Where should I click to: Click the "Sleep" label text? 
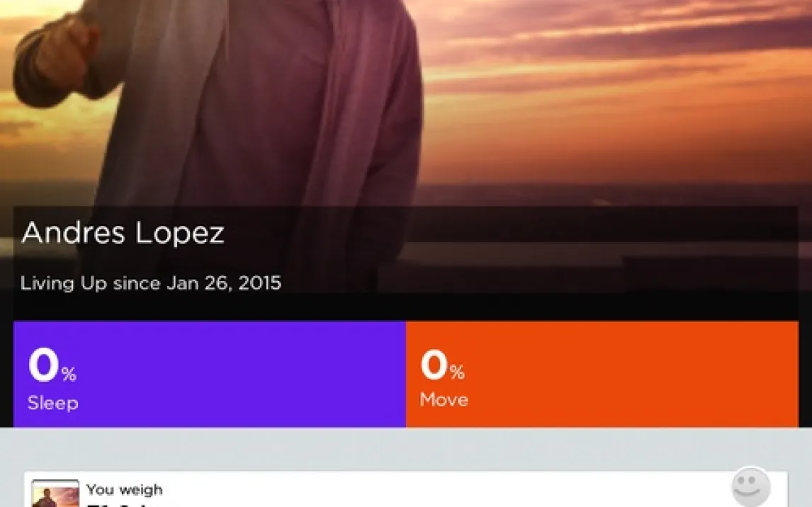[52, 403]
